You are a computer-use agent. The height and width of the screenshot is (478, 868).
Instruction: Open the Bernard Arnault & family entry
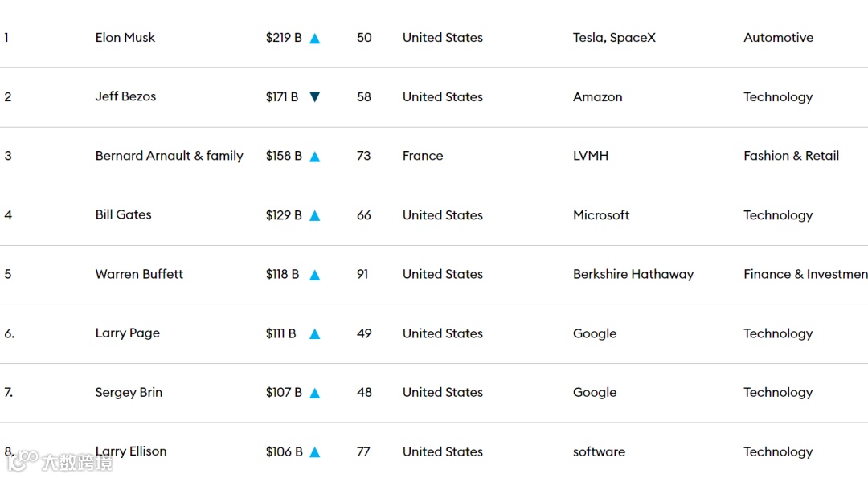pos(169,156)
